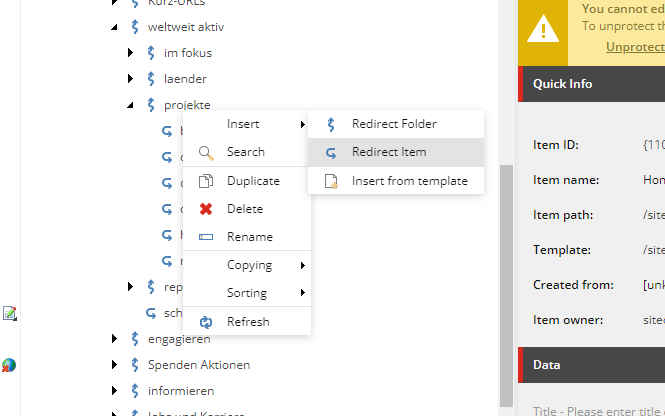Click the Template label in Quick Info
This screenshot has height=416, width=665.
[562, 250]
